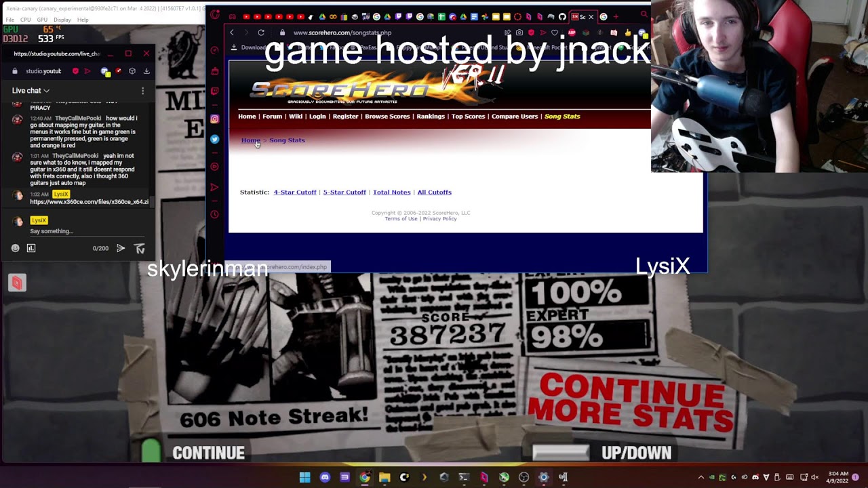The width and height of the screenshot is (868, 488).
Task: Open Twitch panel in the Opera GX sidebar
Action: point(215,91)
